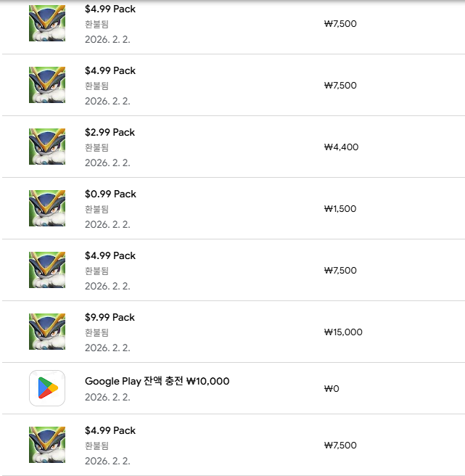Open the $2.99 Pack order title
The image size is (465, 476).
110,132
